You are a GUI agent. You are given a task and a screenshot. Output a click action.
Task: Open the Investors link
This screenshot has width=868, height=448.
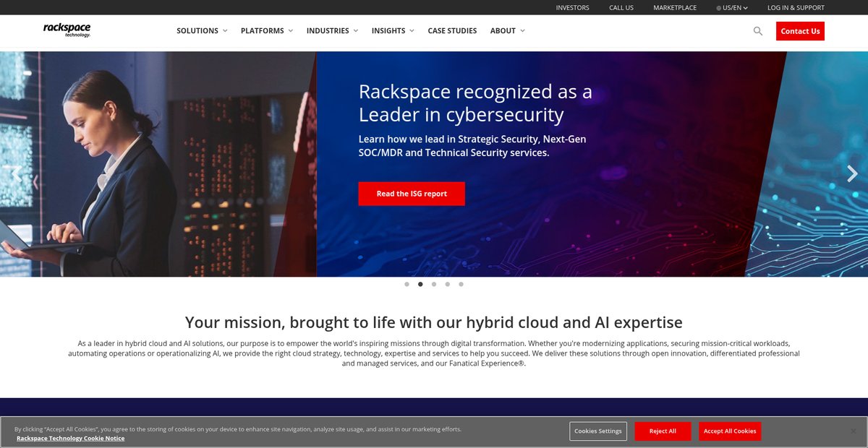tap(572, 8)
